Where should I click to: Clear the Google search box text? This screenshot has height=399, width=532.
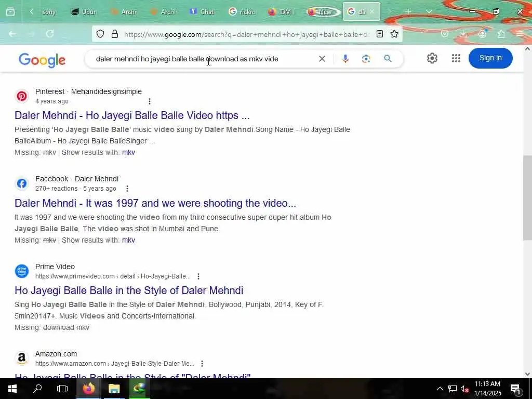click(322, 59)
